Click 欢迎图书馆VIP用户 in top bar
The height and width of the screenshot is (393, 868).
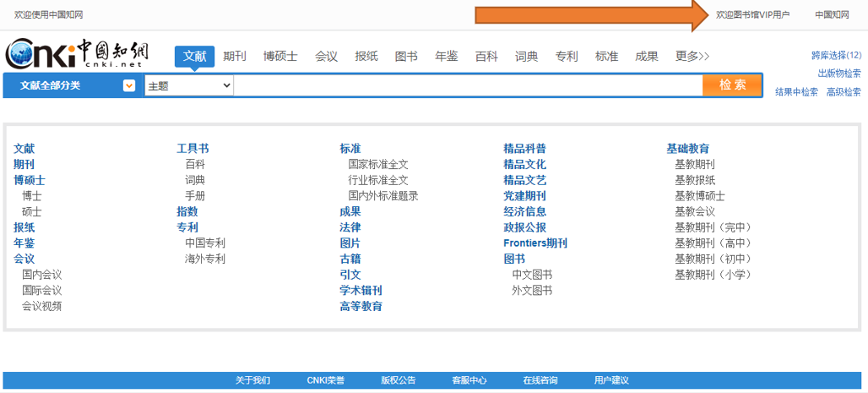pos(753,15)
